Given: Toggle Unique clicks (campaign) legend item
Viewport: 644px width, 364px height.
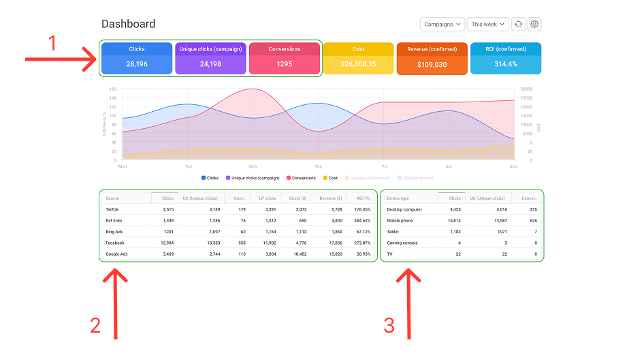Looking at the screenshot, I should (x=252, y=178).
